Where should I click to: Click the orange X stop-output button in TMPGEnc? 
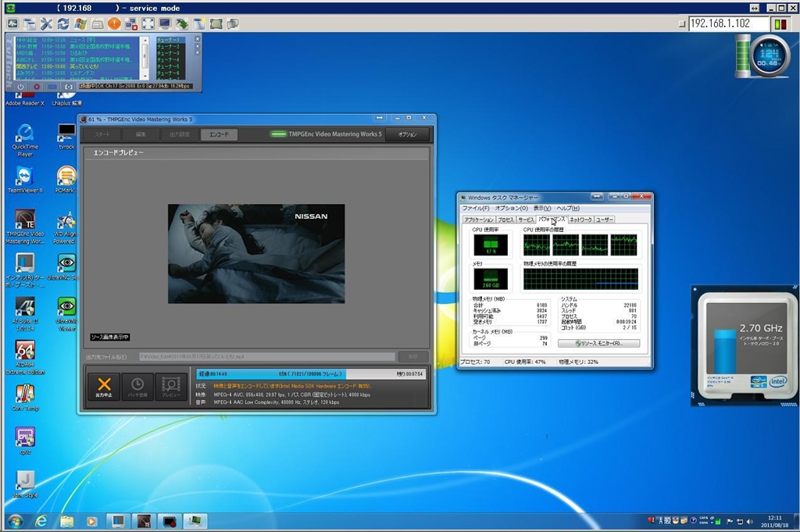[x=104, y=387]
